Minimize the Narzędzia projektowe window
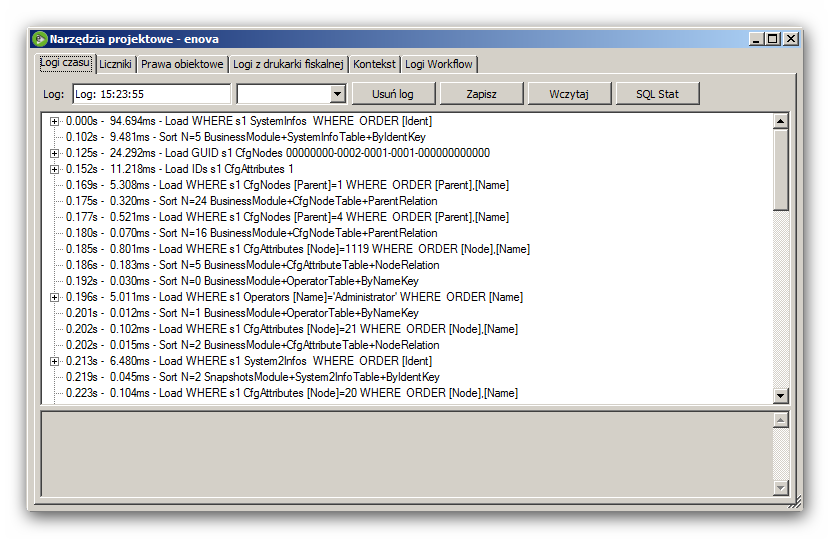Screen dimensions: 831x539 (x=756, y=39)
